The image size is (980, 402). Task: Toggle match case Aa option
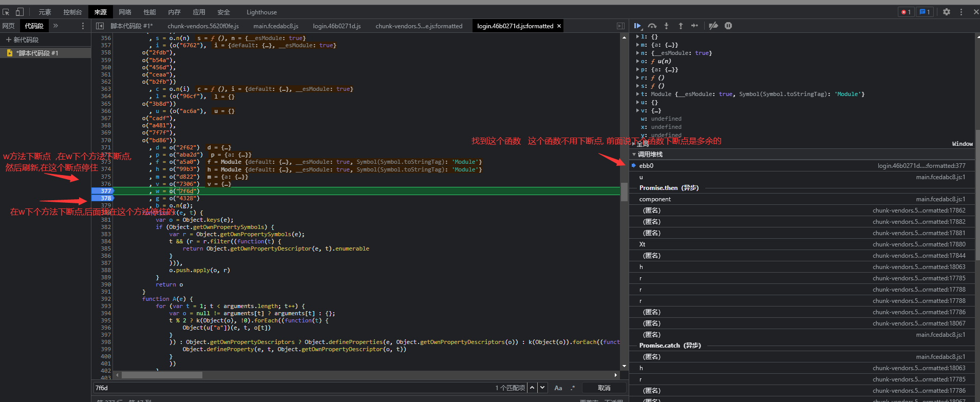(x=558, y=388)
